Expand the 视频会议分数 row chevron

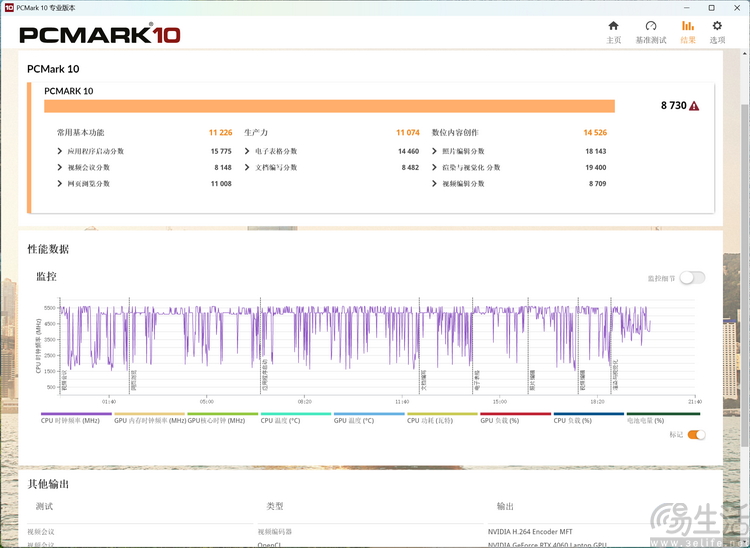[59, 167]
